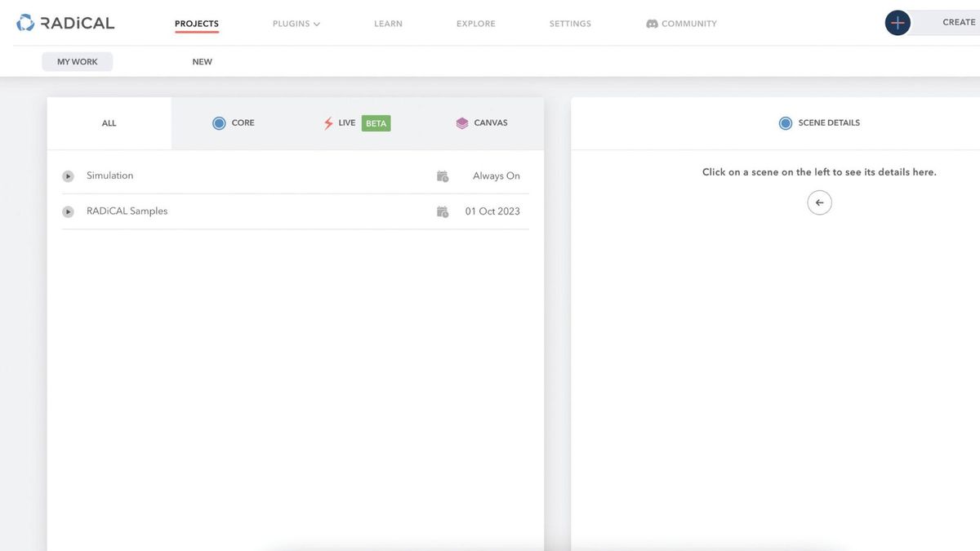Image resolution: width=980 pixels, height=551 pixels.
Task: Switch to the All tab
Action: coord(109,123)
